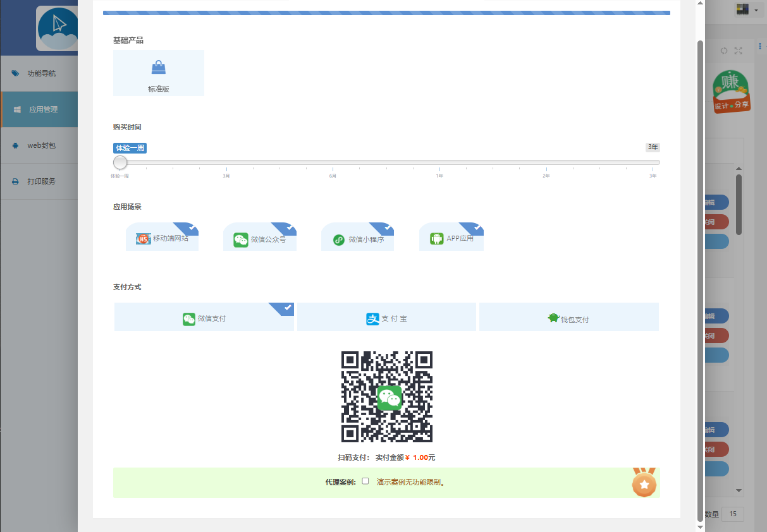The height and width of the screenshot is (532, 767).
Task: Click the 赚 设计分享 badge
Action: pyautogui.click(x=731, y=92)
